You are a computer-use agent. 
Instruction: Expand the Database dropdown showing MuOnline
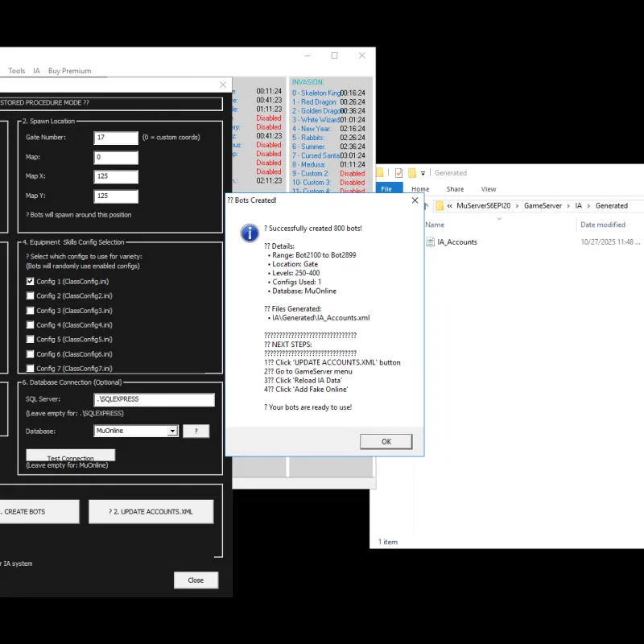click(172, 431)
